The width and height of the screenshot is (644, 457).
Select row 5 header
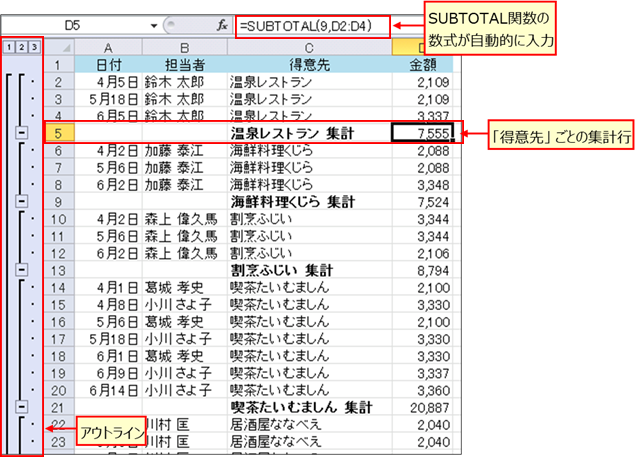coord(59,133)
